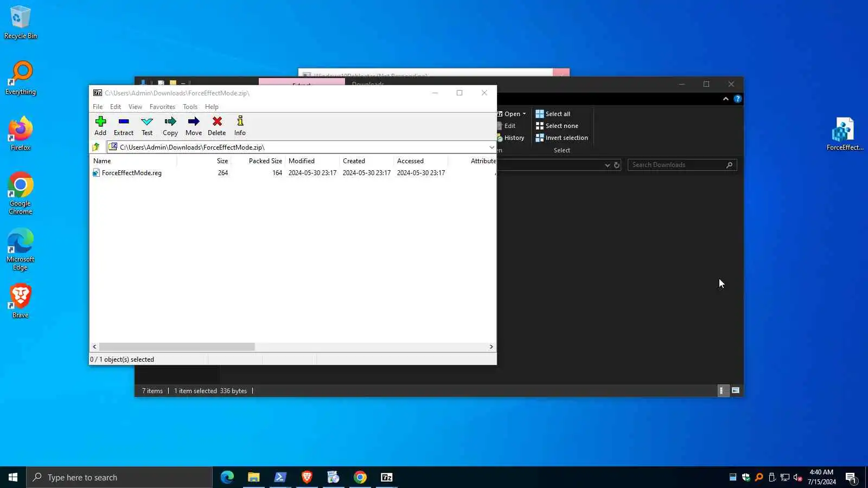Open the Windows Start menu
The height and width of the screenshot is (488, 868).
point(13,477)
